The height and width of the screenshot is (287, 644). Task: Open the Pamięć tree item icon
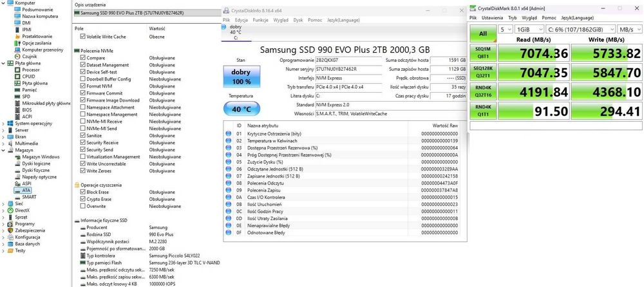17,89
